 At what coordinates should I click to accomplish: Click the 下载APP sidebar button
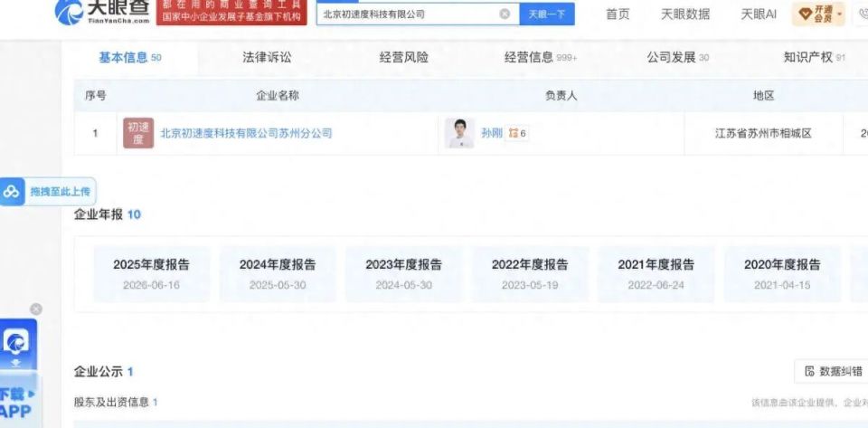pyautogui.click(x=18, y=403)
